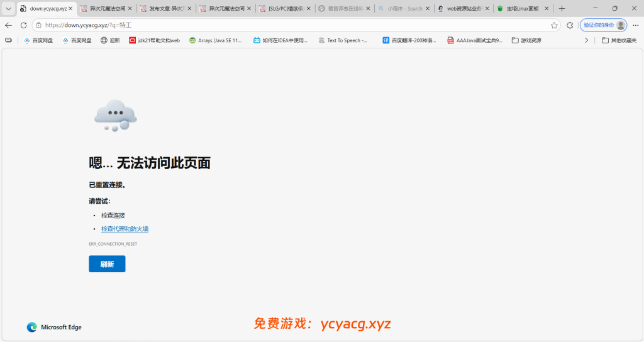Add this page to favorites with the star icon

pyautogui.click(x=554, y=25)
